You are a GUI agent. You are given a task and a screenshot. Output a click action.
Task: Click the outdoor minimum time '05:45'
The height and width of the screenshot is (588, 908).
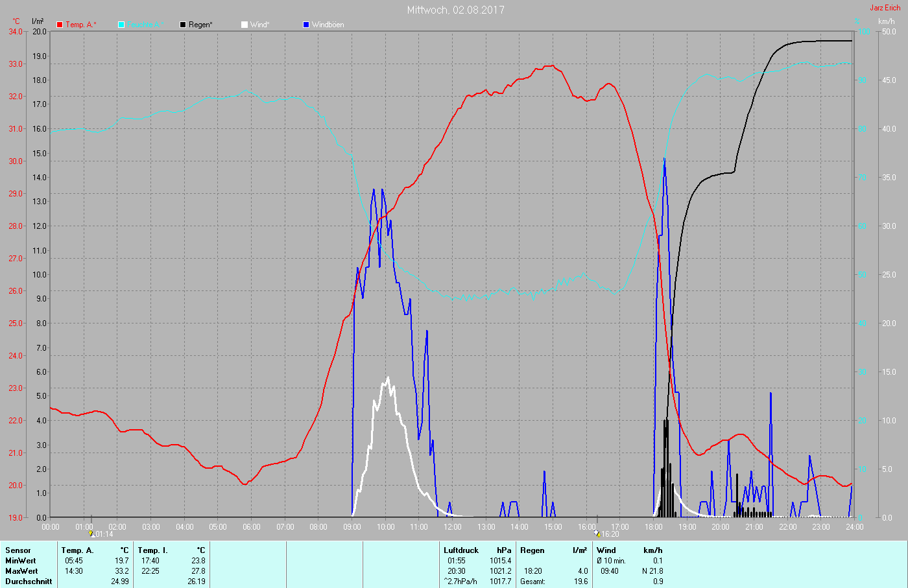pos(74,561)
